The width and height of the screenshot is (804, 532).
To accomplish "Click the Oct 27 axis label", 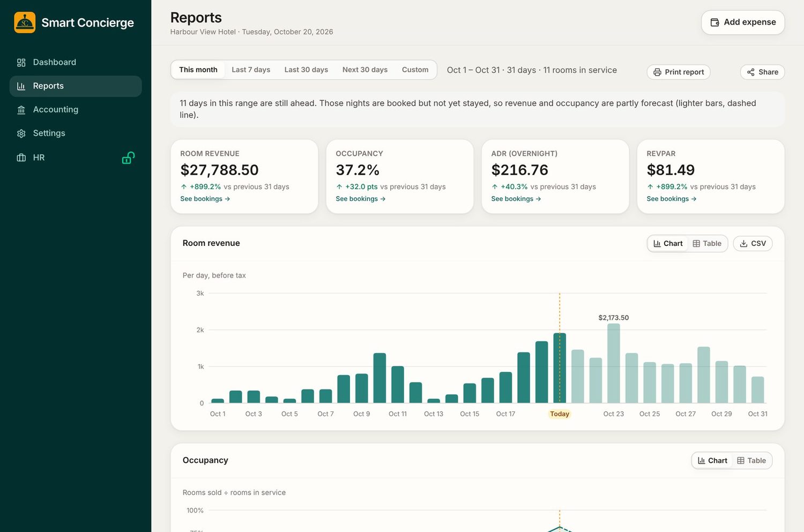I will tap(686, 414).
